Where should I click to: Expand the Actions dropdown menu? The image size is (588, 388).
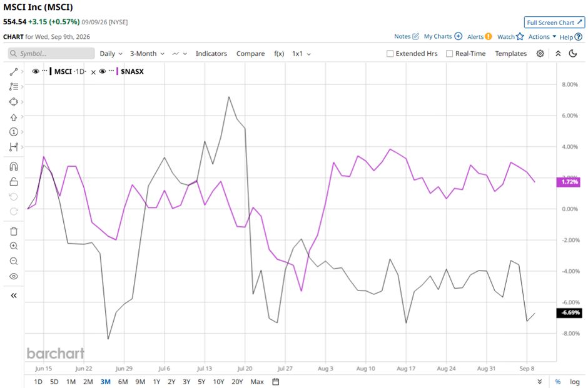click(542, 37)
